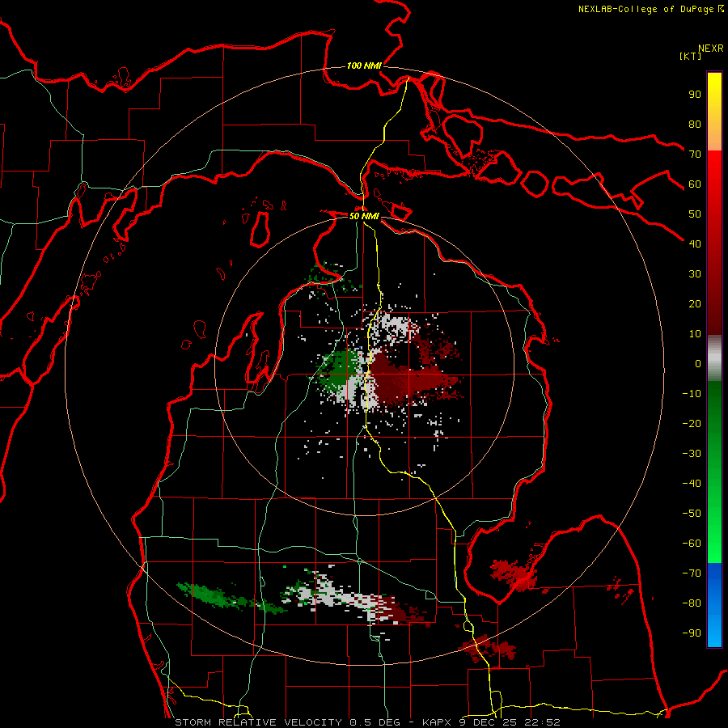Click the -40 value on the velocity scale
The image size is (728, 728).
pyautogui.click(x=692, y=484)
